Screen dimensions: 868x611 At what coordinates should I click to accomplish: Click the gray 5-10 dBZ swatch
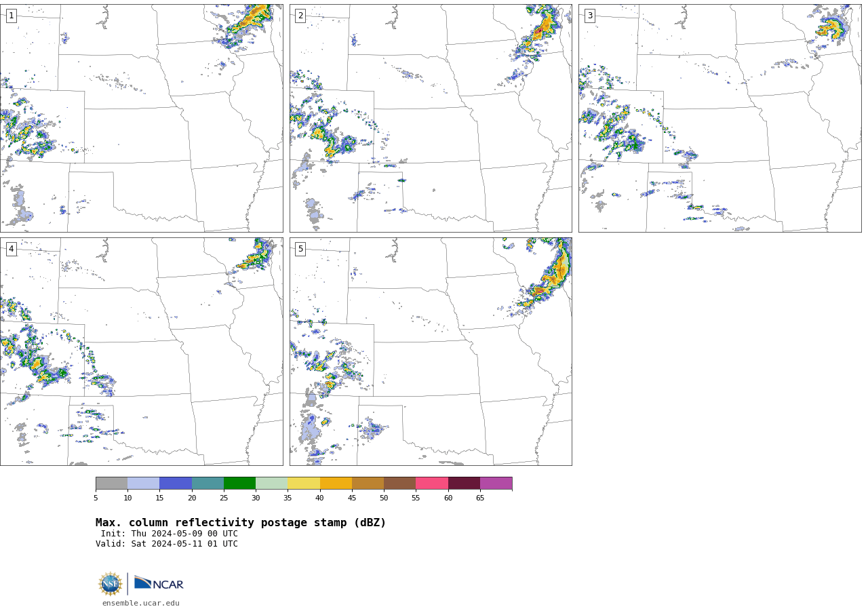pos(111,483)
